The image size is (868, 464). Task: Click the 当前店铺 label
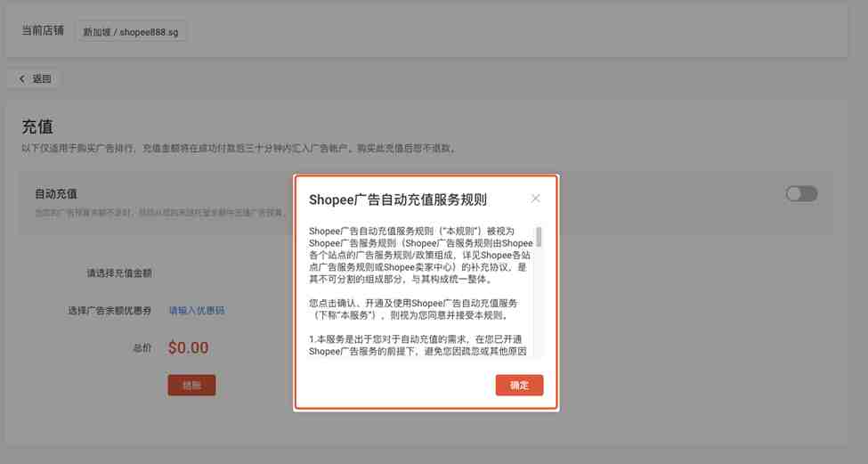pos(43,30)
